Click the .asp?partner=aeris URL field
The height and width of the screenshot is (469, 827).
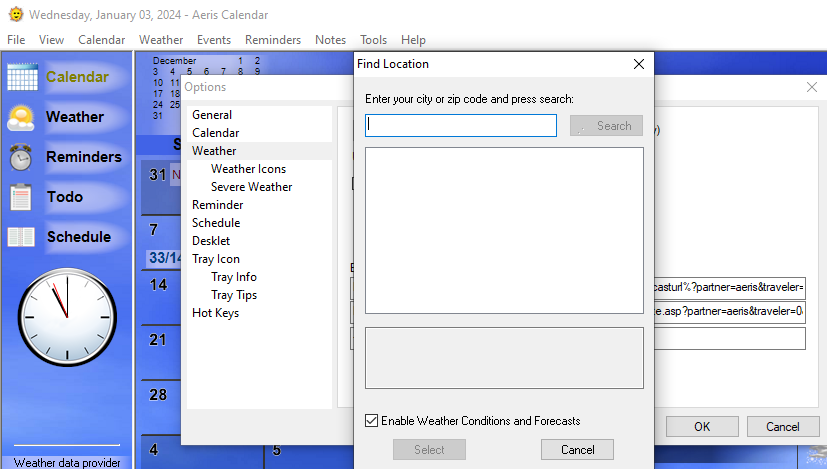730,312
